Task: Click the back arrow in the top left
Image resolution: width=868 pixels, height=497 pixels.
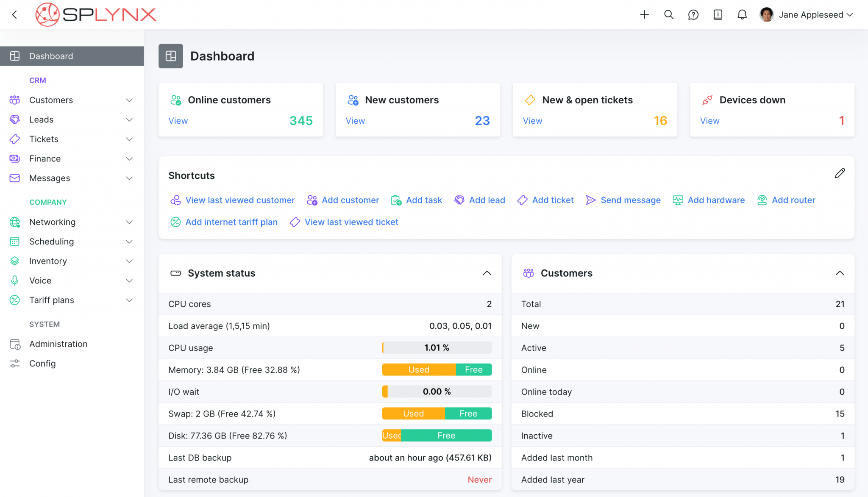Action: pos(14,14)
